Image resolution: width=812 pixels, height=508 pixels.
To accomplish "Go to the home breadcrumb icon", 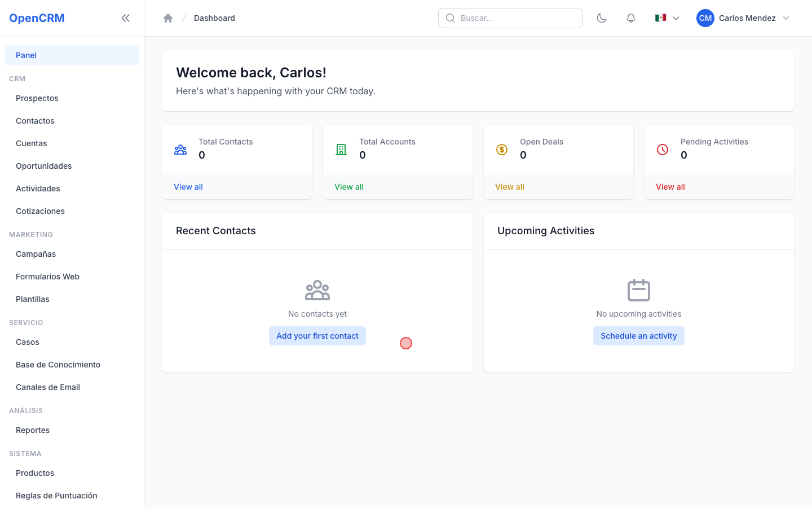I will tap(168, 18).
